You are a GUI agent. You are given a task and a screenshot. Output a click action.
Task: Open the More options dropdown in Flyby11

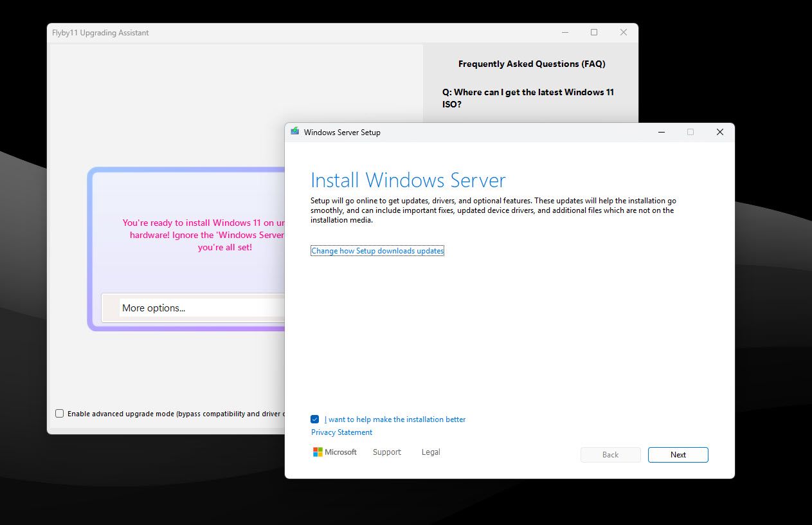click(x=193, y=308)
